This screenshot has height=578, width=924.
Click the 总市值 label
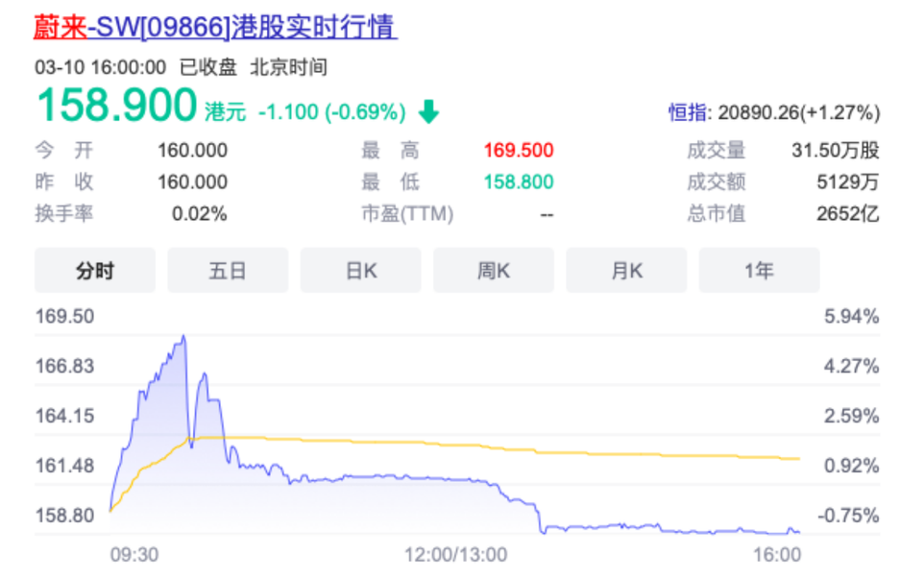tap(717, 213)
